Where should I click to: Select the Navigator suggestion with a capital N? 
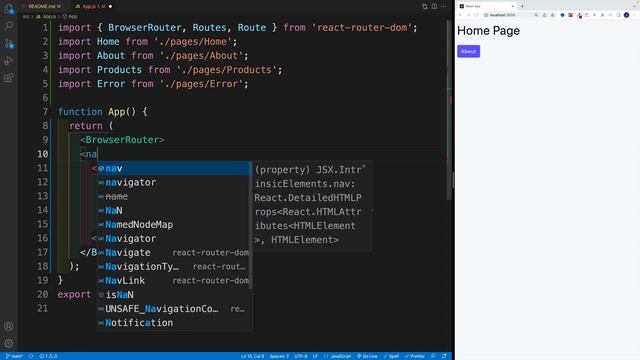point(174,238)
